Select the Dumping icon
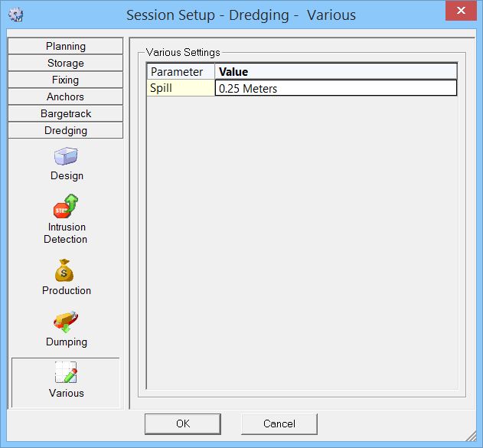The height and width of the screenshot is (448, 483). click(66, 322)
